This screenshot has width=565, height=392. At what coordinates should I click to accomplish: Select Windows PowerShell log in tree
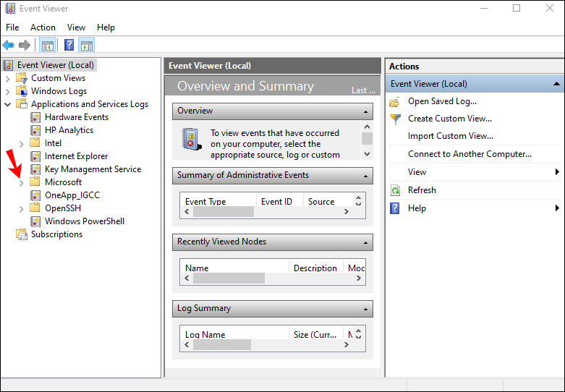coord(84,221)
